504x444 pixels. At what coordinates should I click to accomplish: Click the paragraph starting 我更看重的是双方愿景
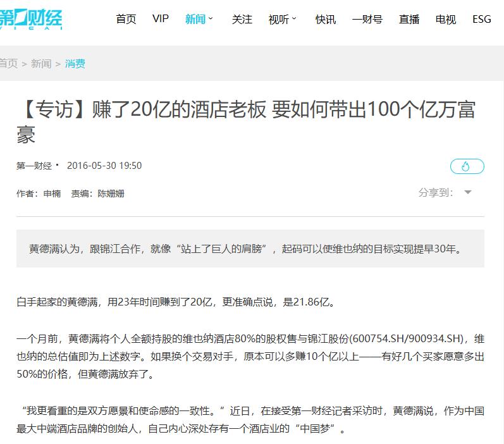[x=250, y=419]
